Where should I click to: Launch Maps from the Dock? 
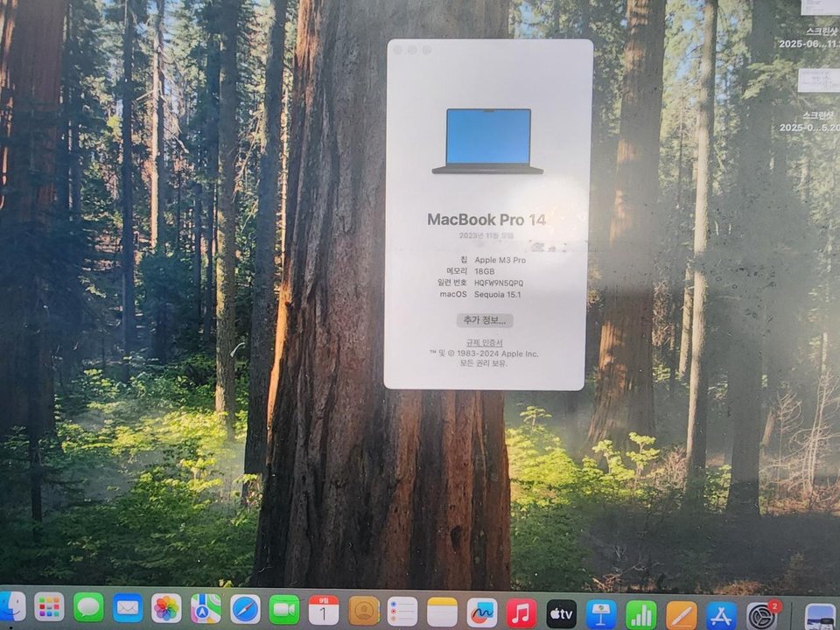tap(206, 609)
